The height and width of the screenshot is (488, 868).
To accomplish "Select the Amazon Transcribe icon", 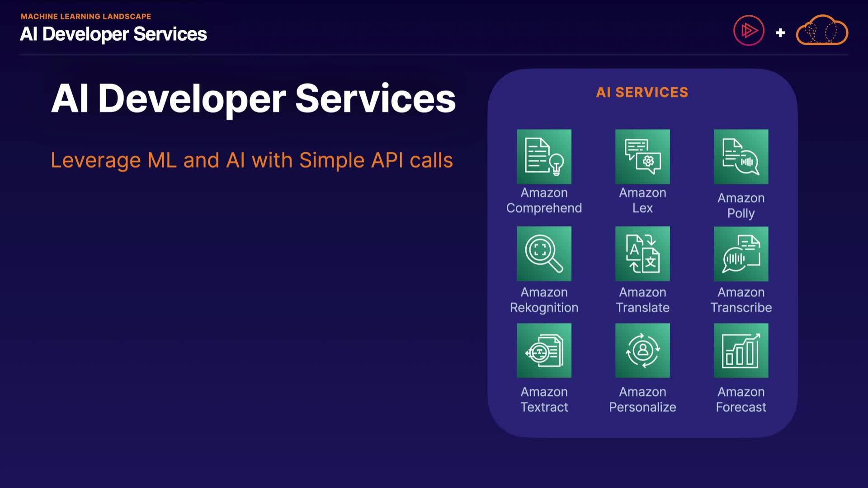I will pos(741,253).
